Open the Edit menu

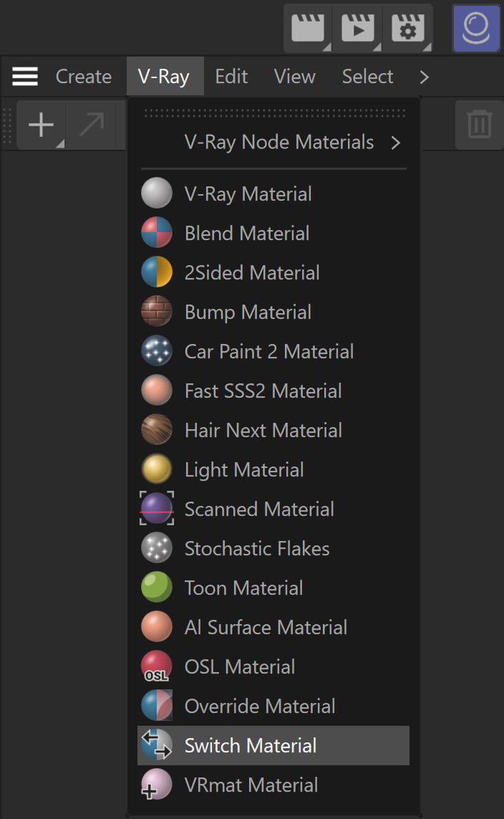click(x=231, y=77)
